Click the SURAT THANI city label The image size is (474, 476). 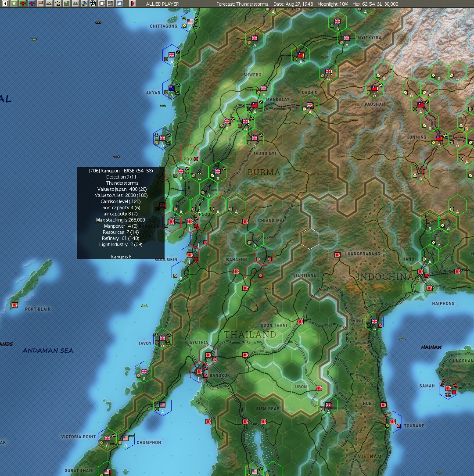click(x=79, y=471)
